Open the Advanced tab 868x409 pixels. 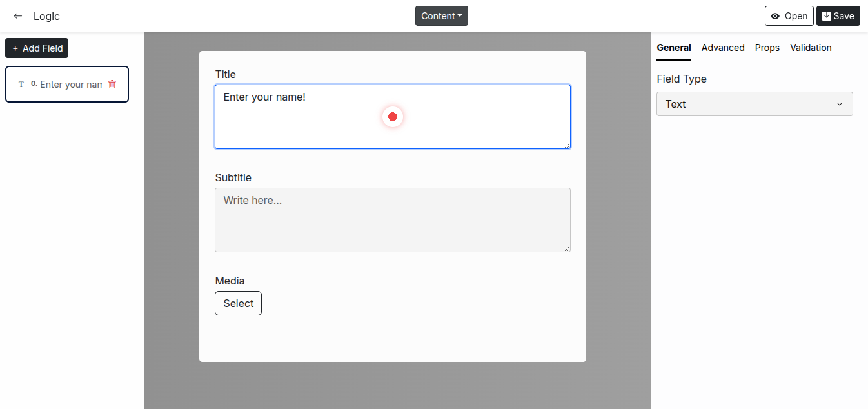pos(722,48)
